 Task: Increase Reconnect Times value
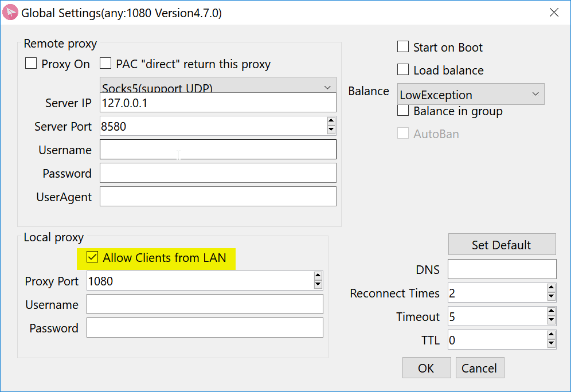[551, 289]
